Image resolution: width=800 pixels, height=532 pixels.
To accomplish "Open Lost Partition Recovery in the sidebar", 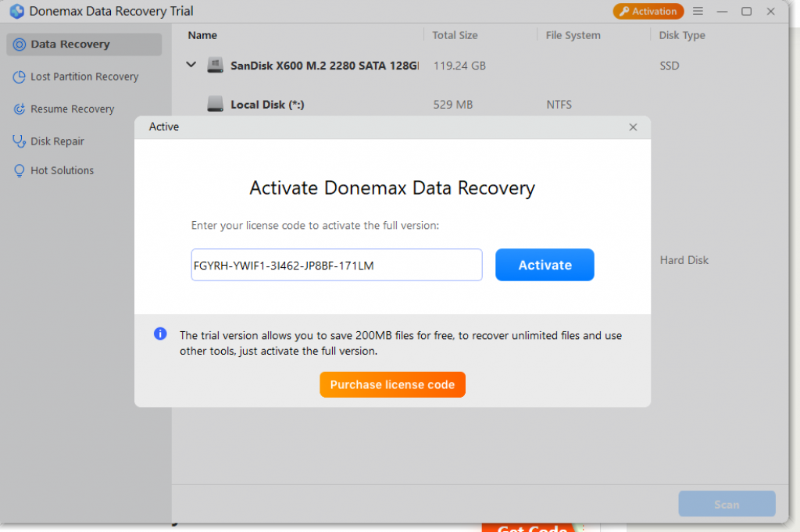I will coord(84,77).
